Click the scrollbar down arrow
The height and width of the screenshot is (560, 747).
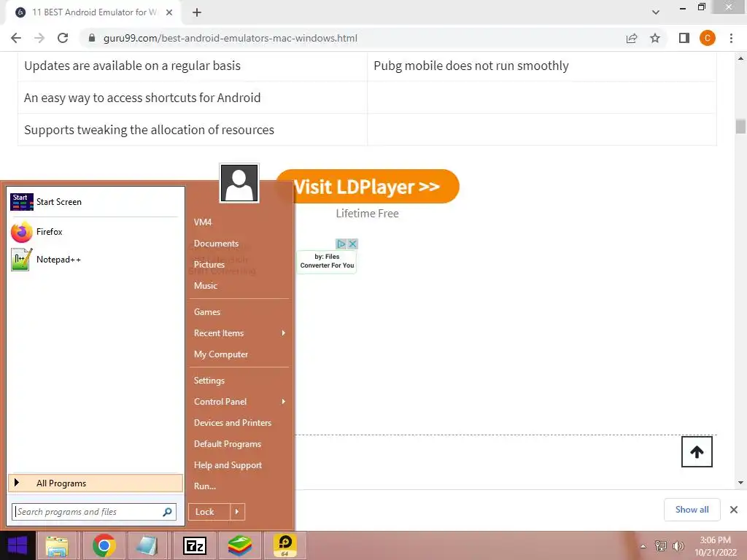[x=740, y=483]
